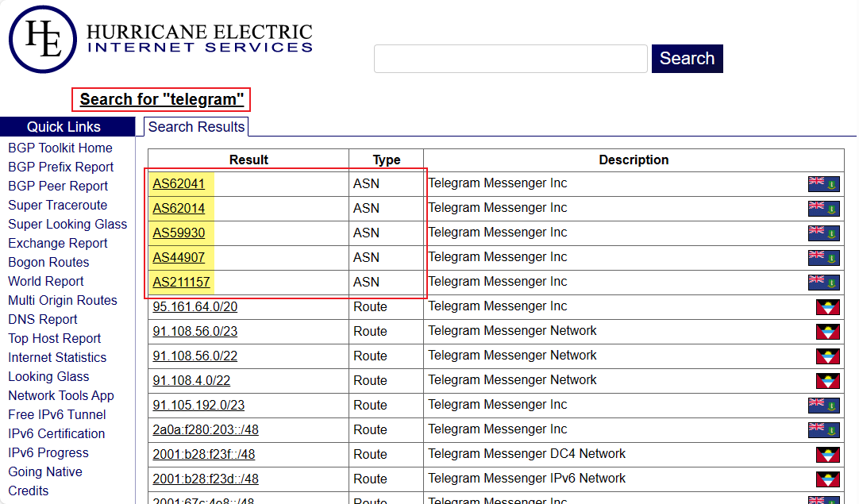859x504 pixels.
Task: Go to the Free IPv6 Tunnel page
Action: click(57, 415)
